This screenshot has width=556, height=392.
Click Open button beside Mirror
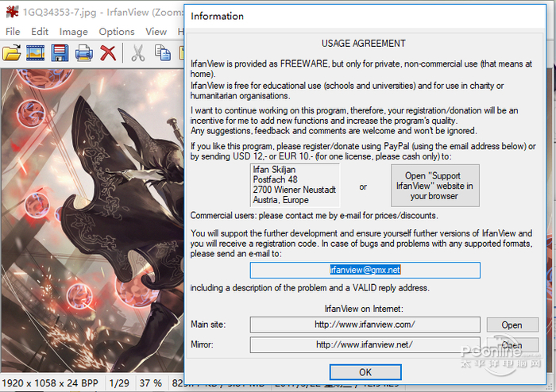tap(512, 345)
